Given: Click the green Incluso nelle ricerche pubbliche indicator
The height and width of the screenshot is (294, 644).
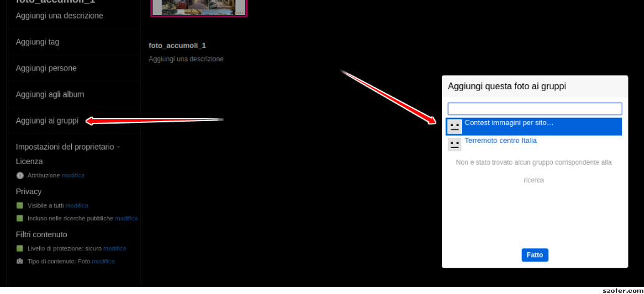Looking at the screenshot, I should tap(20, 218).
